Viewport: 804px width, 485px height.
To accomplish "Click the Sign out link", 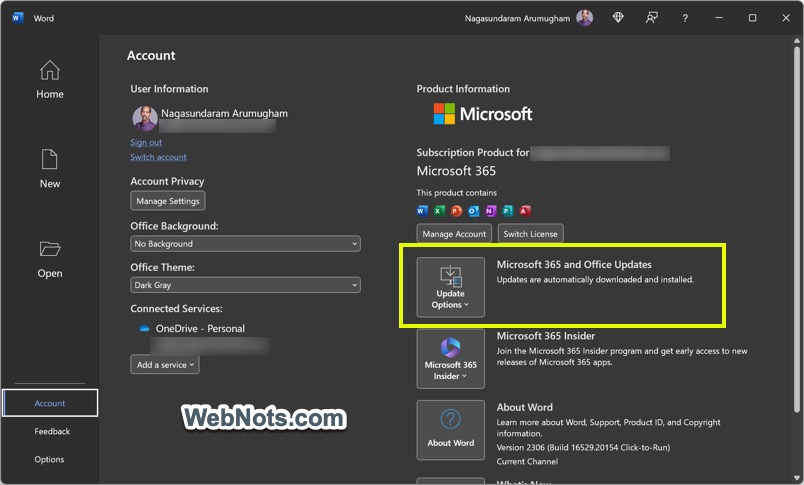I will pyautogui.click(x=146, y=143).
